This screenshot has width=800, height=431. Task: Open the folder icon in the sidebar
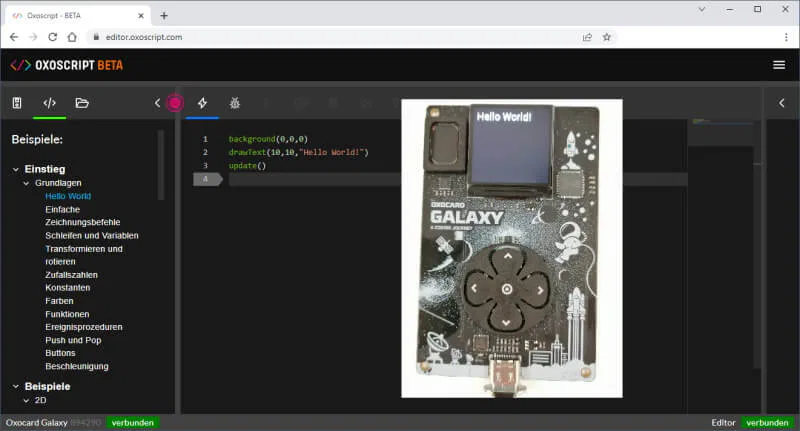click(x=82, y=102)
